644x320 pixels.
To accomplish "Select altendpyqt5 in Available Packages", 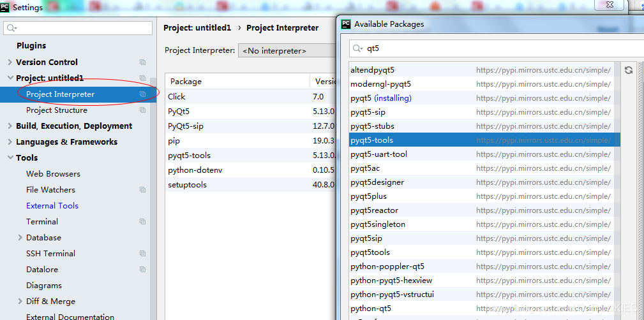I will pyautogui.click(x=481, y=70).
